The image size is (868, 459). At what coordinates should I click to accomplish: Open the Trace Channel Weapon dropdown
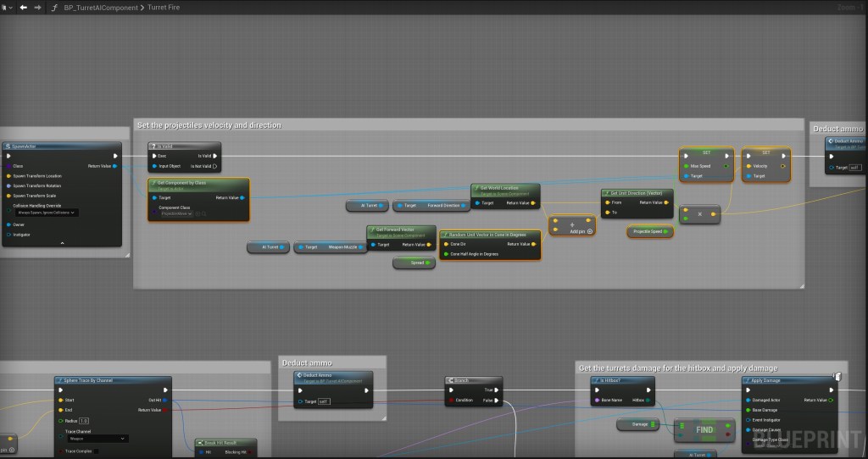tap(97, 439)
